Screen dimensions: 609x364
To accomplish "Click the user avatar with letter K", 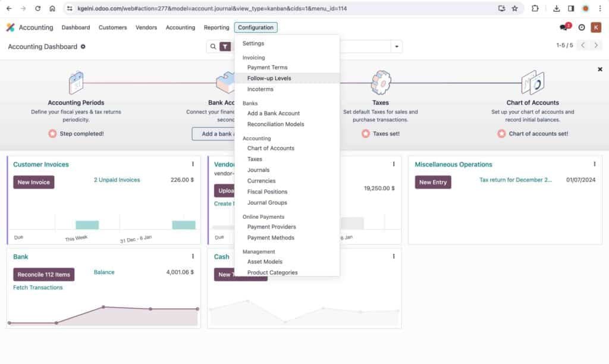I will (x=595, y=27).
